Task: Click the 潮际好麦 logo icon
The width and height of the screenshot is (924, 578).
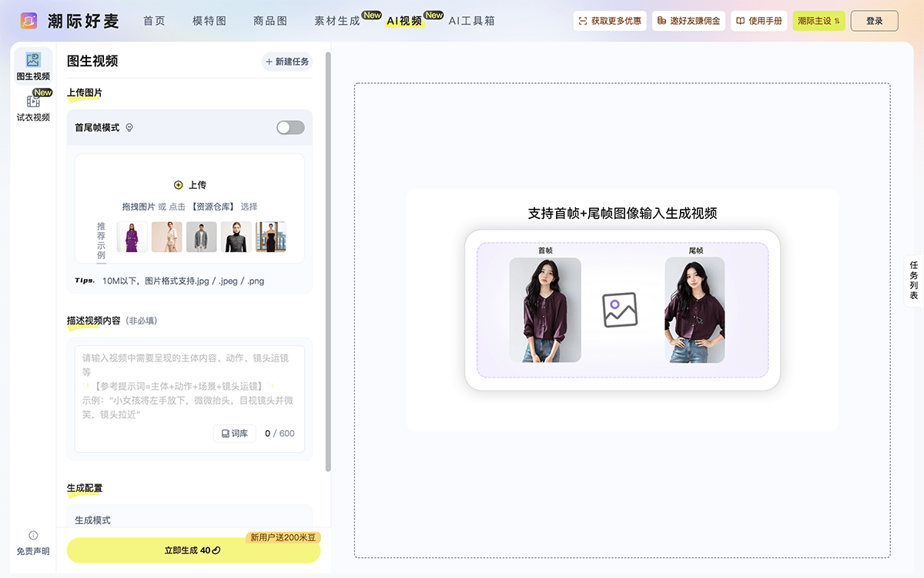Action: click(28, 21)
